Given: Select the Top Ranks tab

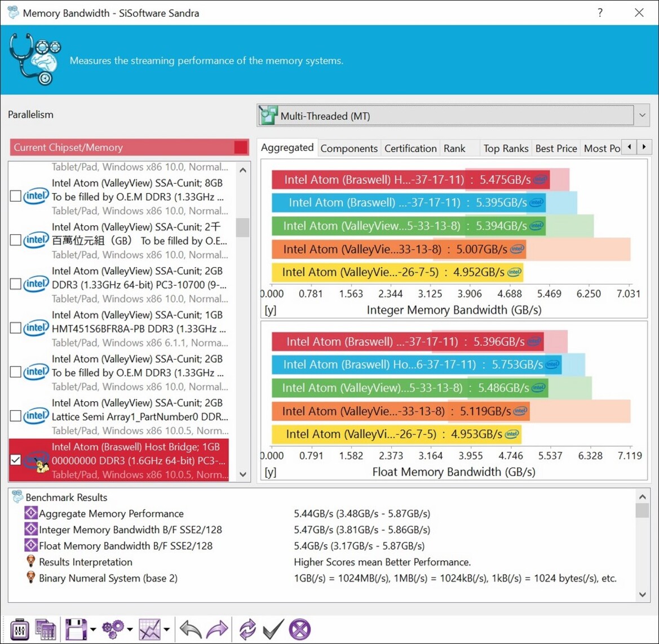Looking at the screenshot, I should pyautogui.click(x=506, y=148).
